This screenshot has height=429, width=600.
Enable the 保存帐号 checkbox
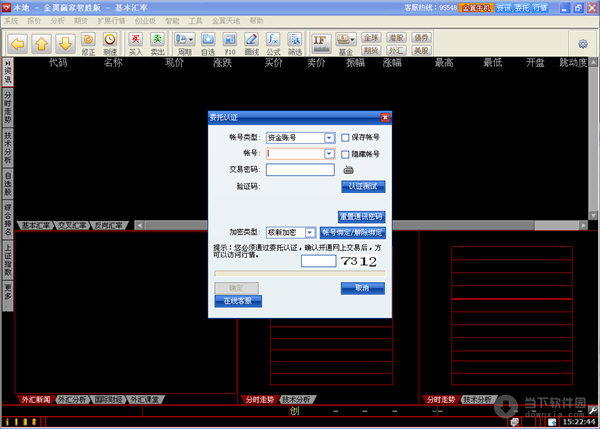coord(345,137)
